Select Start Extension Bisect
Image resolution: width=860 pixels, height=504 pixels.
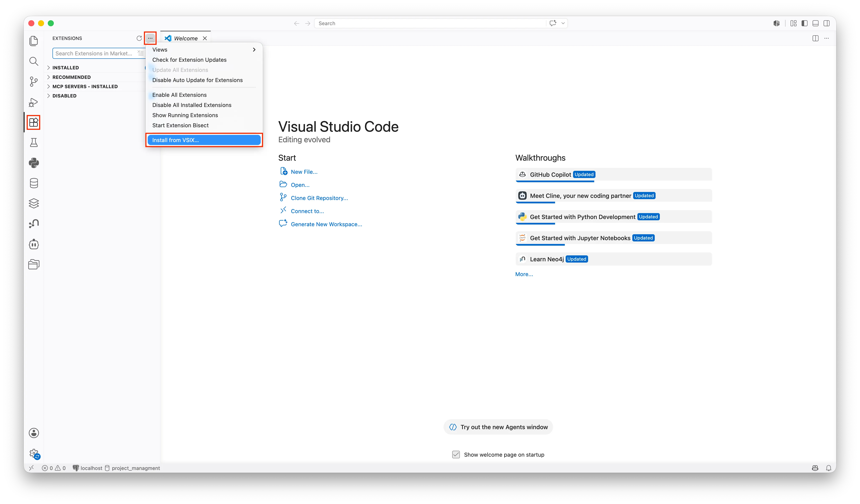point(204,126)
